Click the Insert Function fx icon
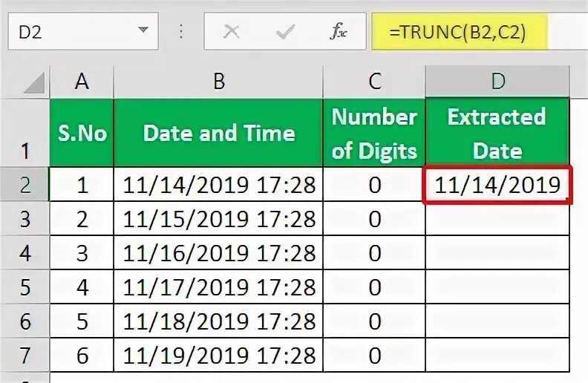Image resolution: width=588 pixels, height=383 pixels. pos(339,32)
